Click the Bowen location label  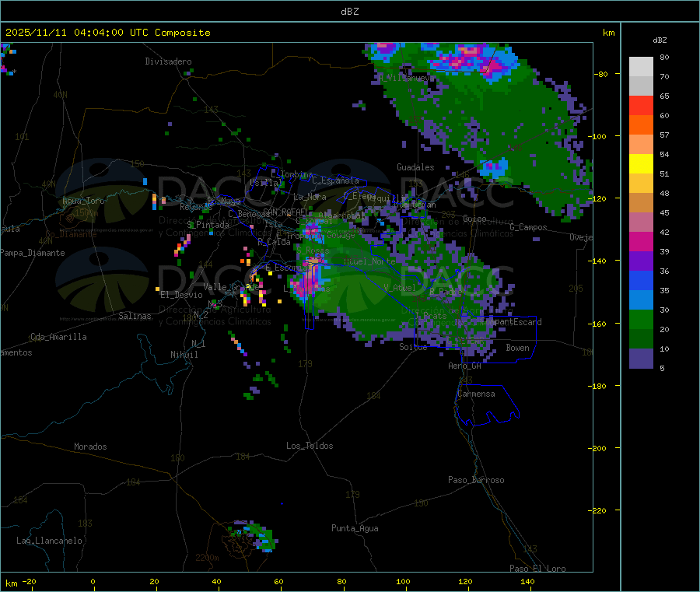(517, 348)
